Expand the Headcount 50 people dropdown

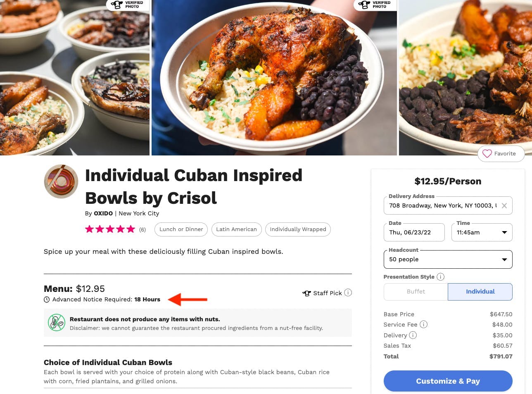click(448, 259)
